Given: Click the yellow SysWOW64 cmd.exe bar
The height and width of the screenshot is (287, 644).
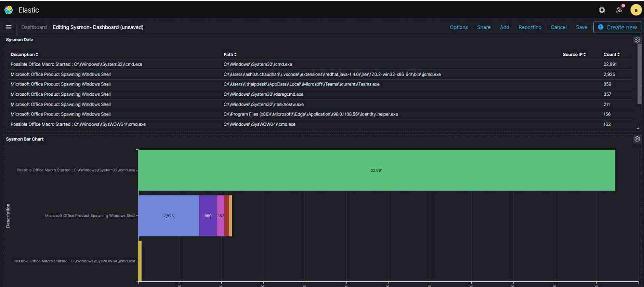Looking at the screenshot, I should coord(140,261).
